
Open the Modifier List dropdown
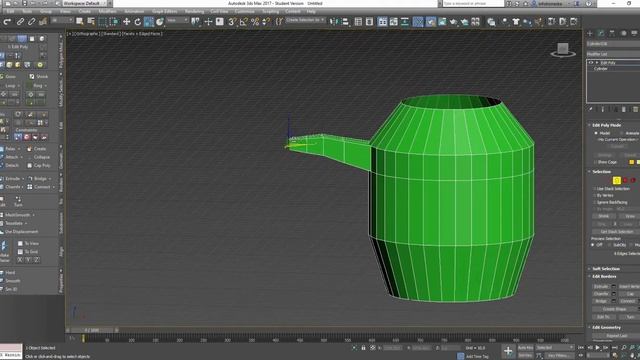[613, 54]
